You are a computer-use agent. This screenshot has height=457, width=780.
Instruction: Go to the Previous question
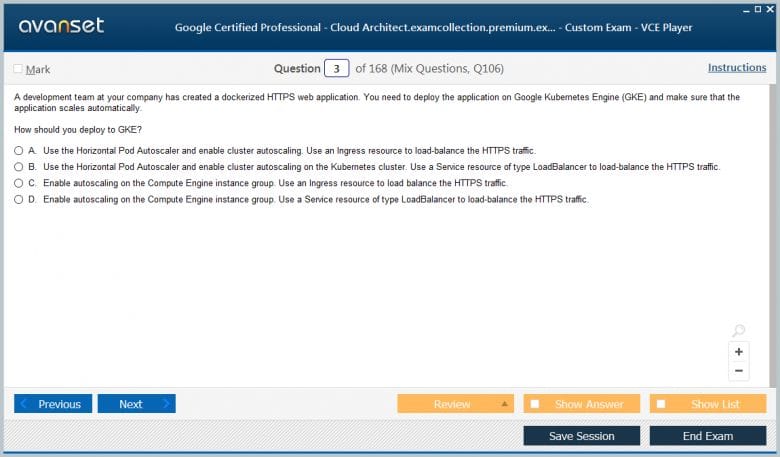pos(53,404)
